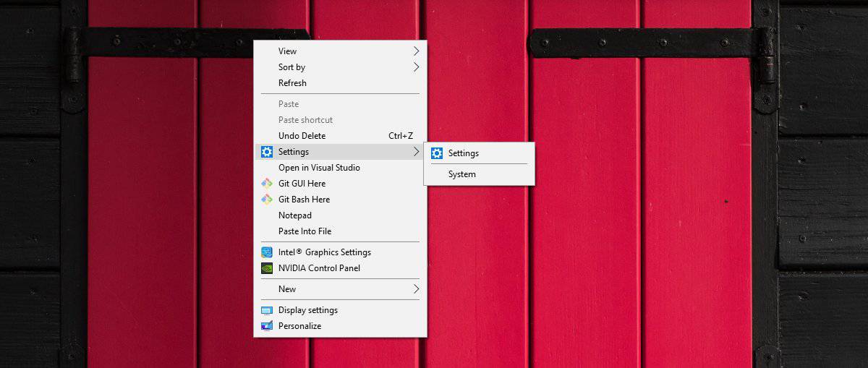
Task: Select the greyed Paste entry
Action: point(340,104)
